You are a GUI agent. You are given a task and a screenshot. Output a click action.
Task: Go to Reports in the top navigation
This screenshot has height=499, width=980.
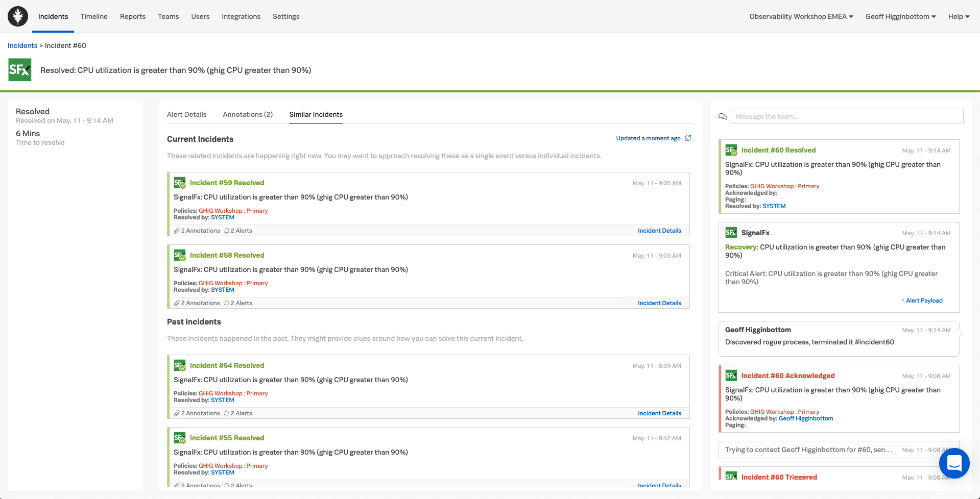(133, 16)
